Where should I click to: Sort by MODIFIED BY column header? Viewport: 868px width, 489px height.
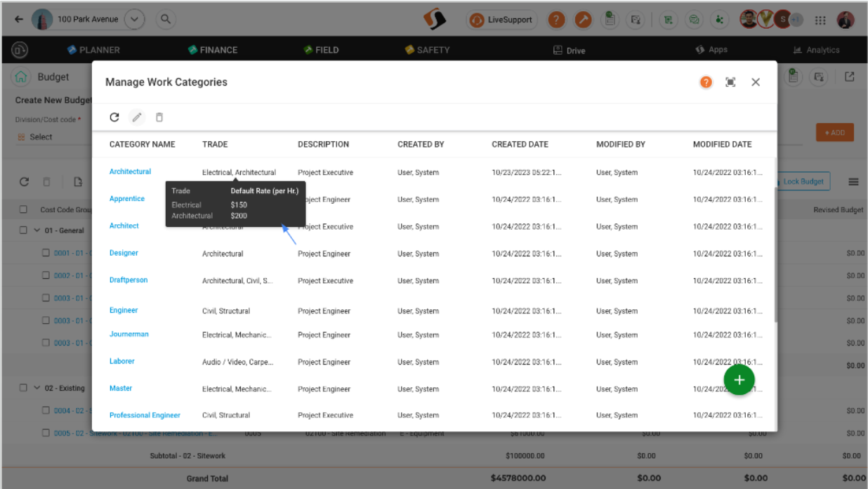[x=621, y=144]
